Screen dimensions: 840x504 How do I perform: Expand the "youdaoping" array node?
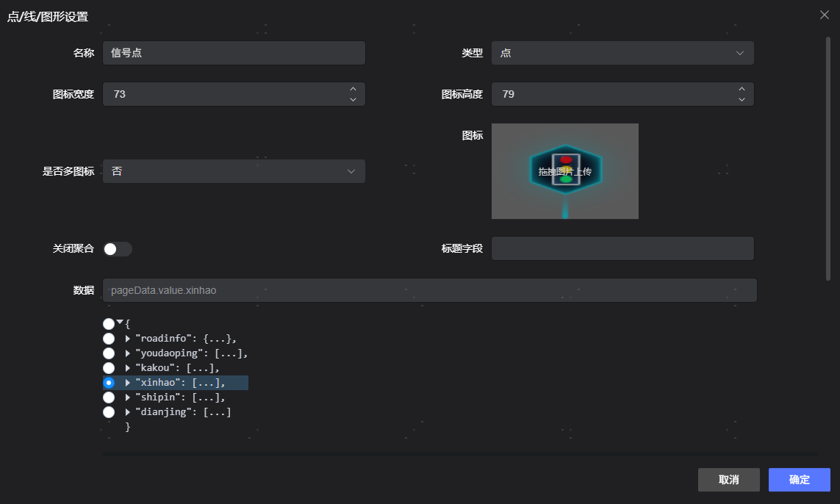[x=128, y=353]
